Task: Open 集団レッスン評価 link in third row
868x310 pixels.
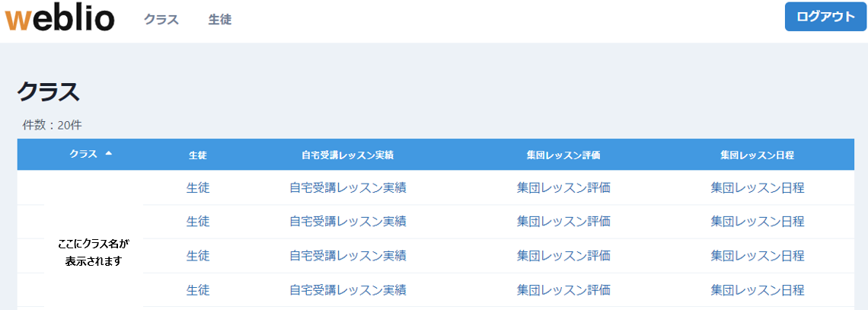Action: click(563, 256)
